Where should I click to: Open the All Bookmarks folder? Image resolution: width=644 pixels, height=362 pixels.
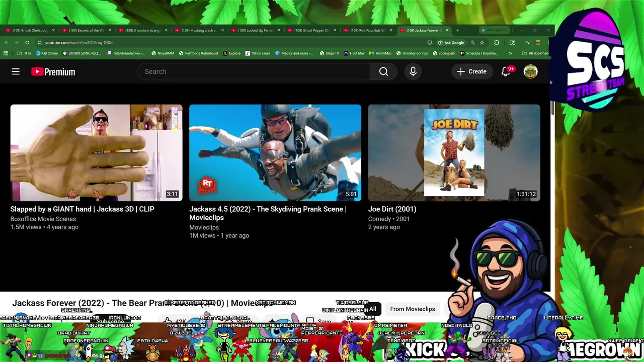pos(535,53)
